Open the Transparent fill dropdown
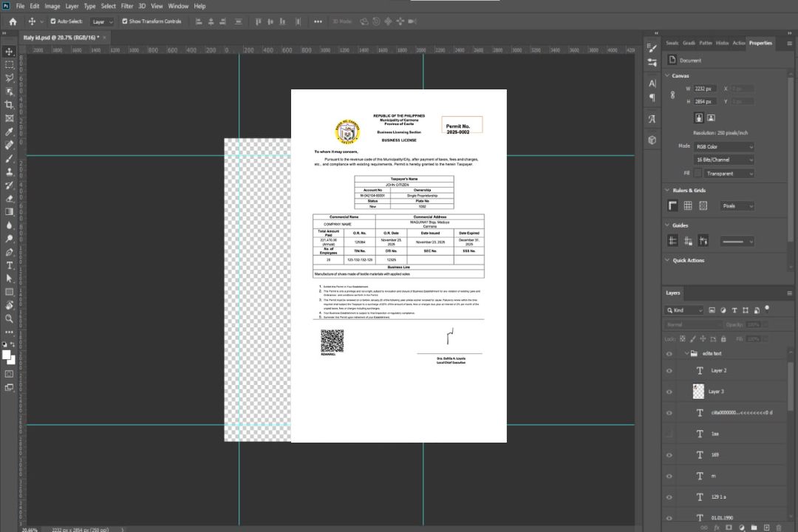The height and width of the screenshot is (532, 798). (729, 174)
